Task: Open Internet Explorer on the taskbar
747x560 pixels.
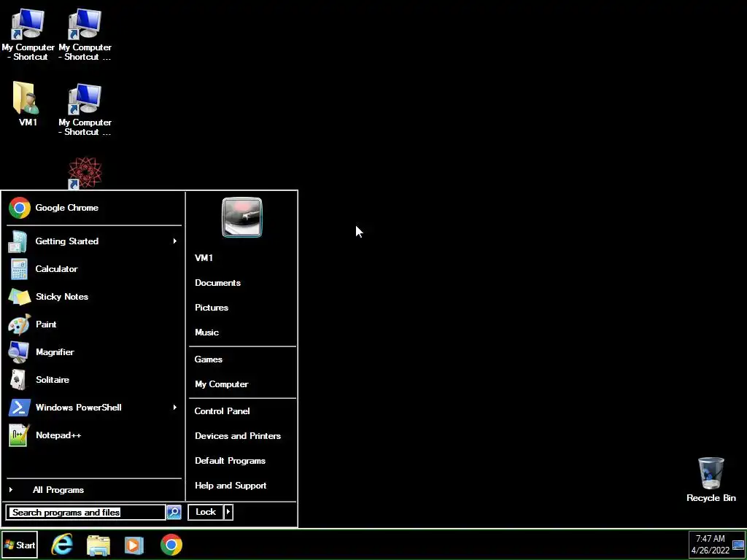Action: (63, 545)
